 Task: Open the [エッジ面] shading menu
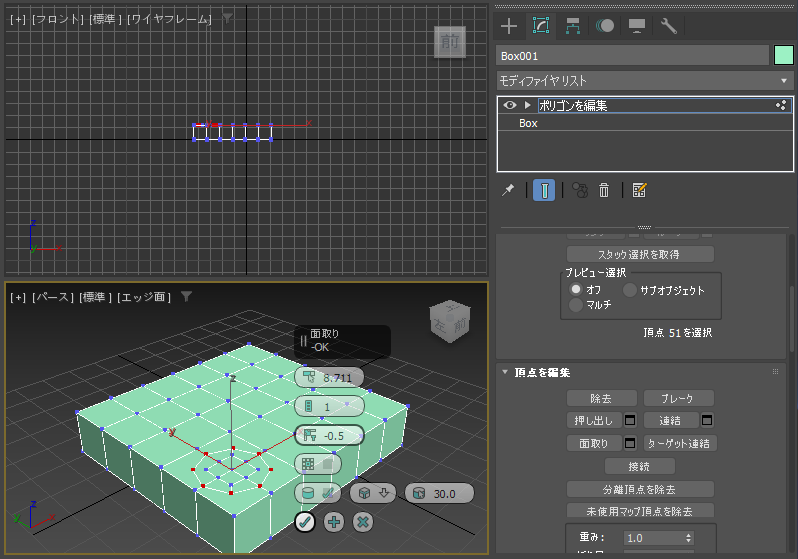click(144, 297)
